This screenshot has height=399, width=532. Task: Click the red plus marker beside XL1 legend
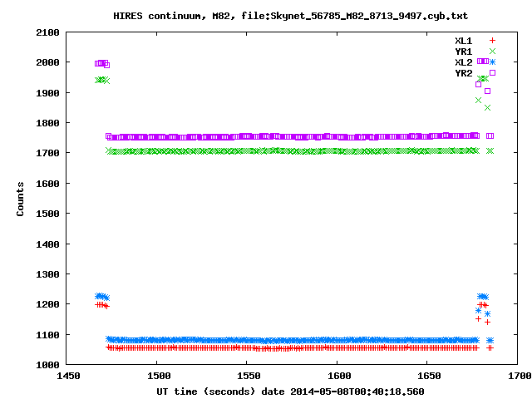point(492,41)
